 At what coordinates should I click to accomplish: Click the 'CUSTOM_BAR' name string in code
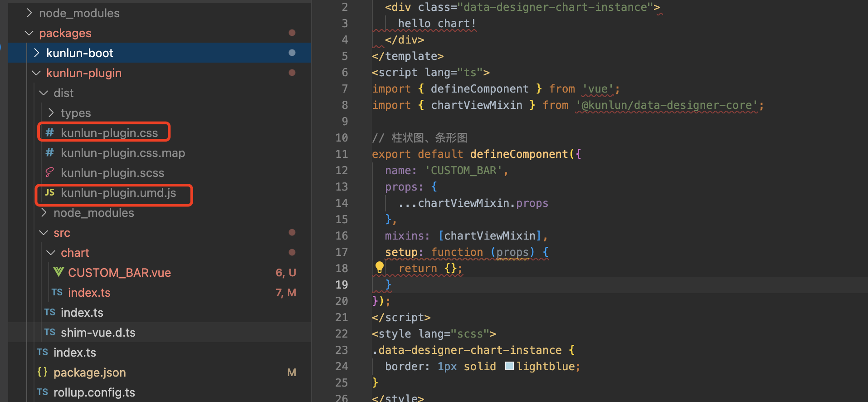click(463, 171)
